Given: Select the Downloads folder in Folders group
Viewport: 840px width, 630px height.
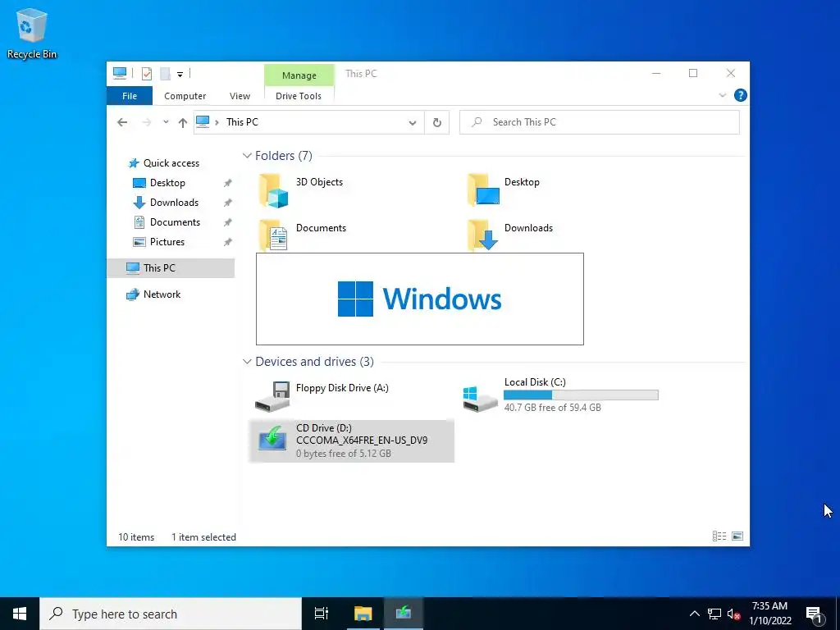Looking at the screenshot, I should pyautogui.click(x=510, y=235).
